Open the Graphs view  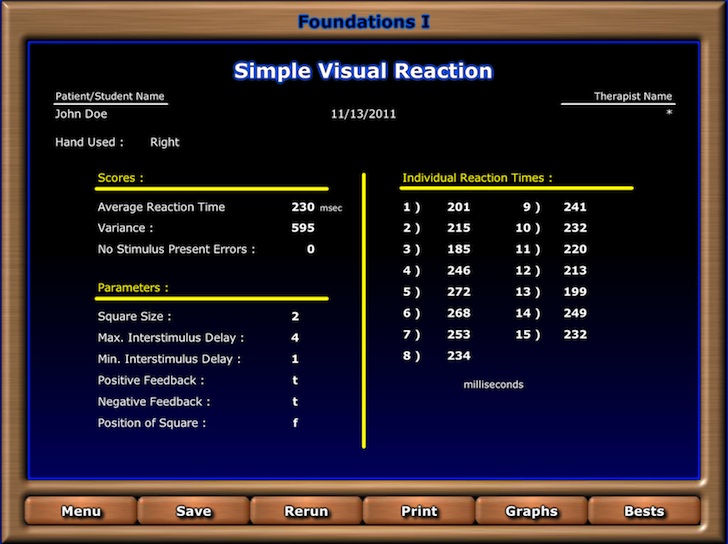pyautogui.click(x=532, y=511)
